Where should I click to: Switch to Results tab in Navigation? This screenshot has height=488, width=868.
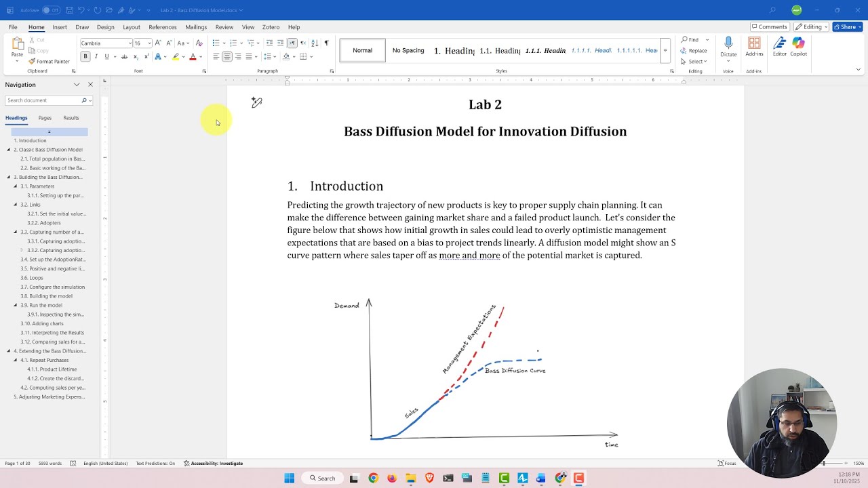(71, 118)
